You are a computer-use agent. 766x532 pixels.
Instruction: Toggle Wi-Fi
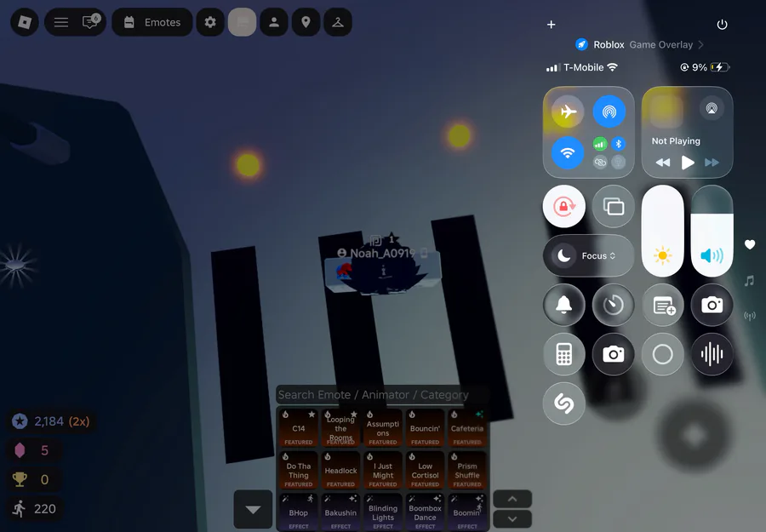pos(568,153)
